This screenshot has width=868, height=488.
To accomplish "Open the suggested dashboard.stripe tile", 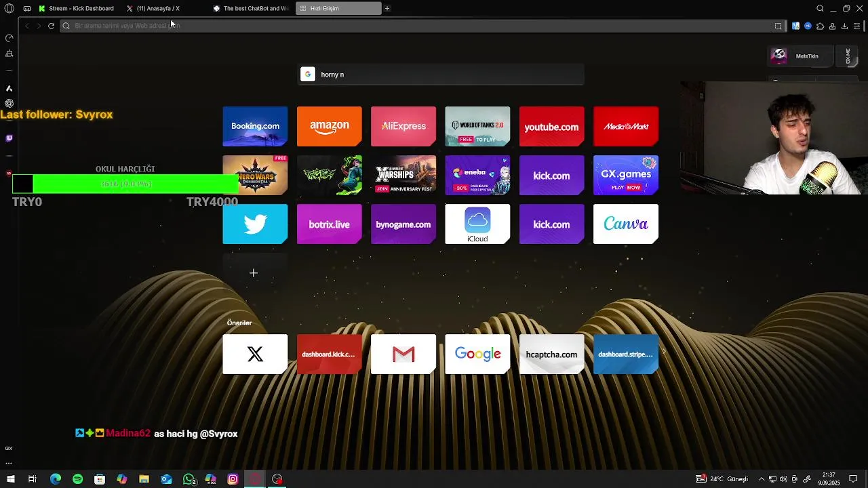I will (x=626, y=354).
